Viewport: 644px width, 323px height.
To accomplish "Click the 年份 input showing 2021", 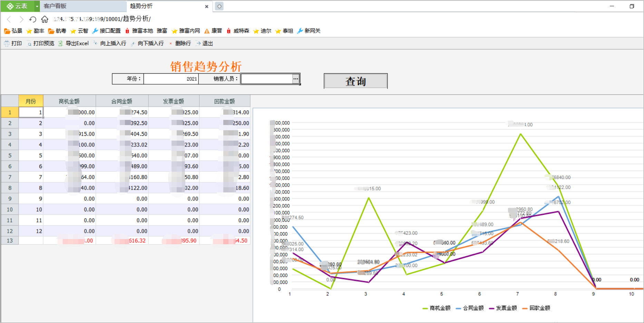I will 171,79.
